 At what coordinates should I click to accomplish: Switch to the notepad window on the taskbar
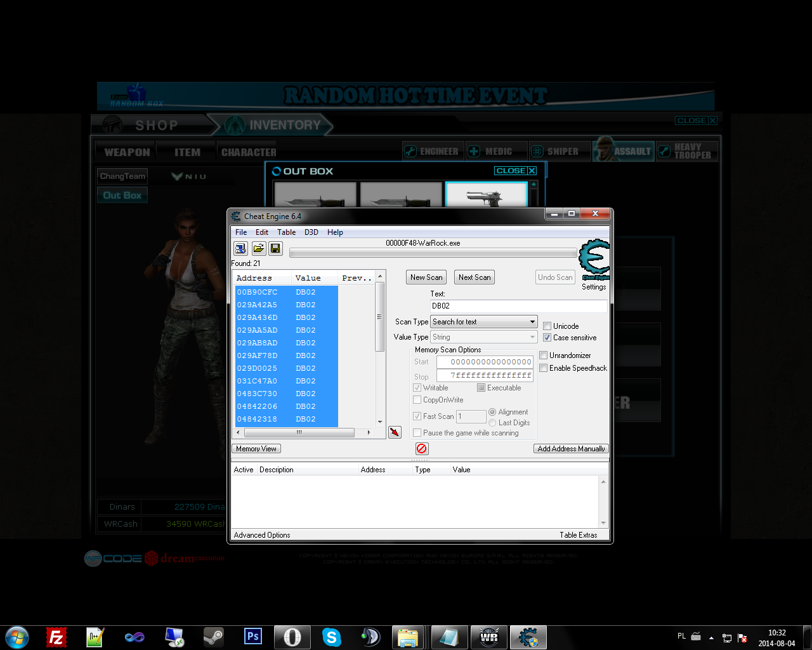(x=449, y=637)
